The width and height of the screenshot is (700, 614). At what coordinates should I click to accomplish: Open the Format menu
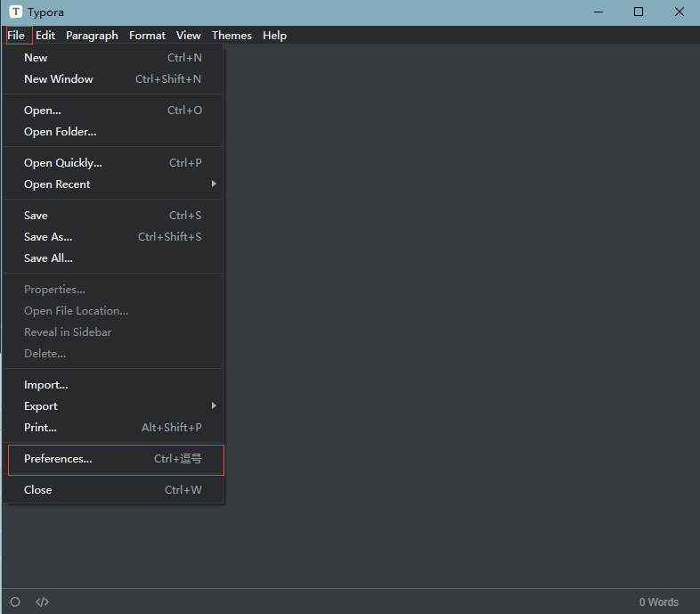(147, 36)
